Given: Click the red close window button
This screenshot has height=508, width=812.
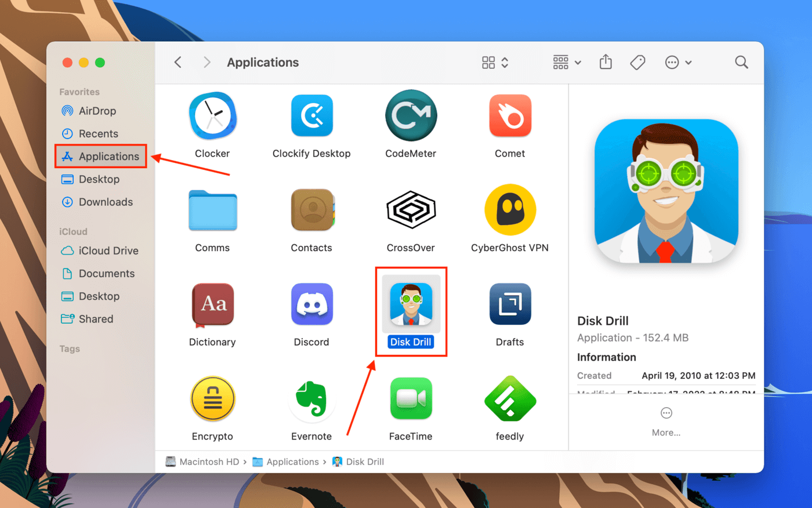Looking at the screenshot, I should 67,62.
